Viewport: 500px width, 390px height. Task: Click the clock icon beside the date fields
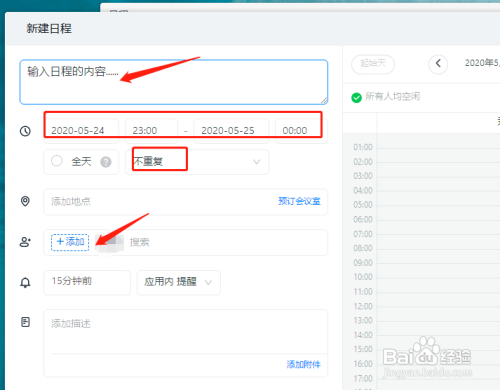coord(25,131)
